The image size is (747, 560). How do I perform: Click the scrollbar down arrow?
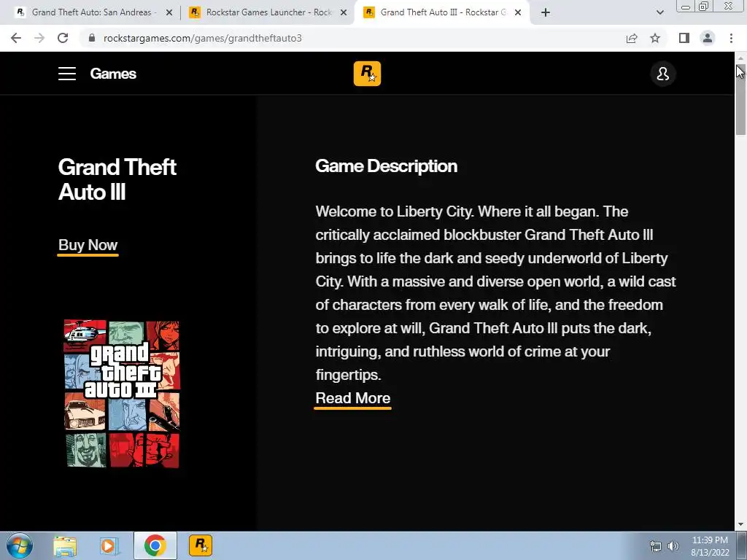pos(740,525)
